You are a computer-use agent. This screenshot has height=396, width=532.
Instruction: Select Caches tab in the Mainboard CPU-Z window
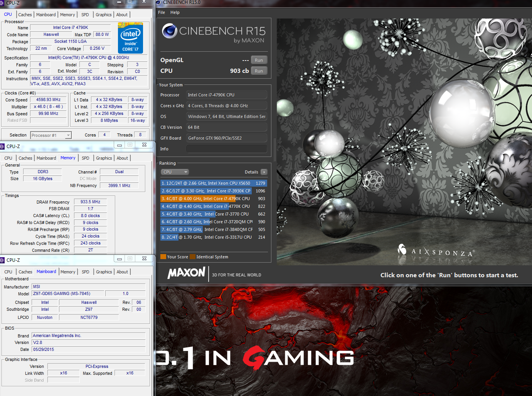(25, 272)
